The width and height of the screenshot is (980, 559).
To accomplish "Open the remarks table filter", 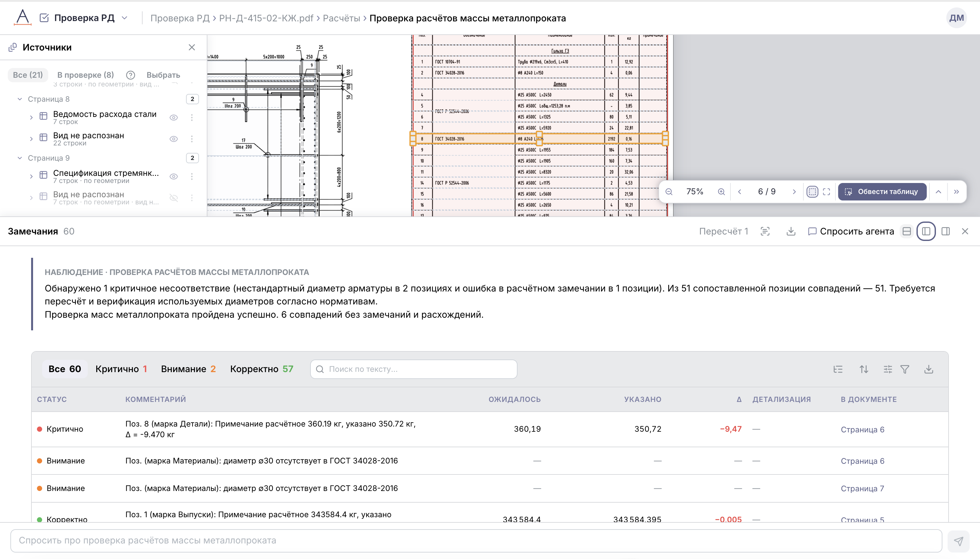I will tap(905, 369).
